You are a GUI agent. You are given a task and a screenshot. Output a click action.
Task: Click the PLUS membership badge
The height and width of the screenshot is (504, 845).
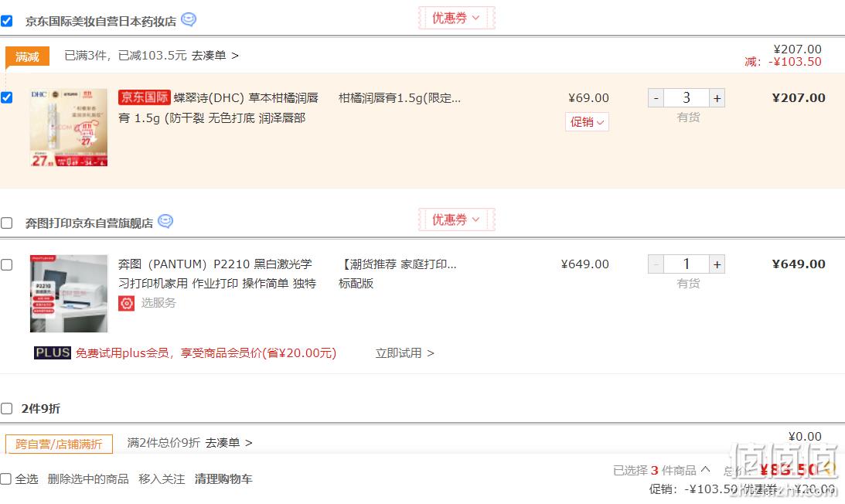53,352
